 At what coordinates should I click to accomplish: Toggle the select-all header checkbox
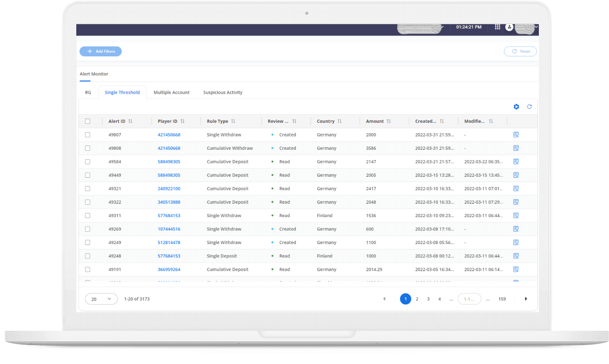pos(88,121)
